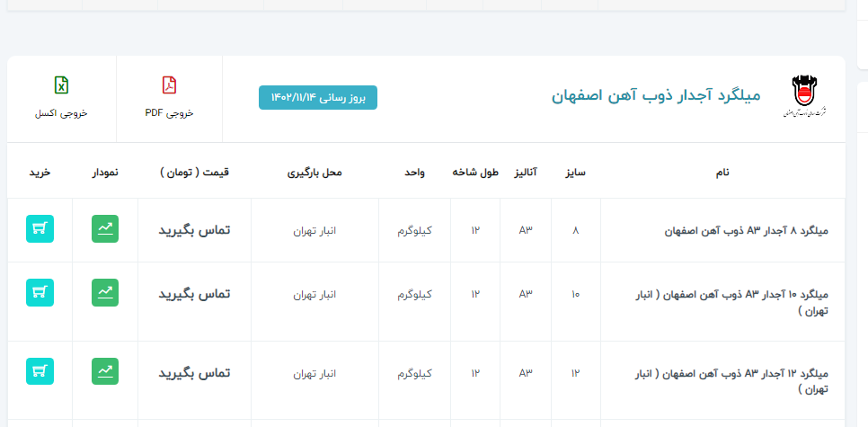
Task: Open product میلگرد 12 آجدار A3 link
Action: [x=735, y=373]
